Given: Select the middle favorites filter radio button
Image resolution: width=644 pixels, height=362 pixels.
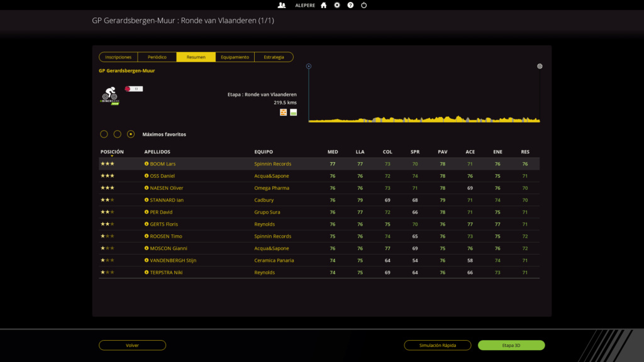Looking at the screenshot, I should [x=118, y=134].
